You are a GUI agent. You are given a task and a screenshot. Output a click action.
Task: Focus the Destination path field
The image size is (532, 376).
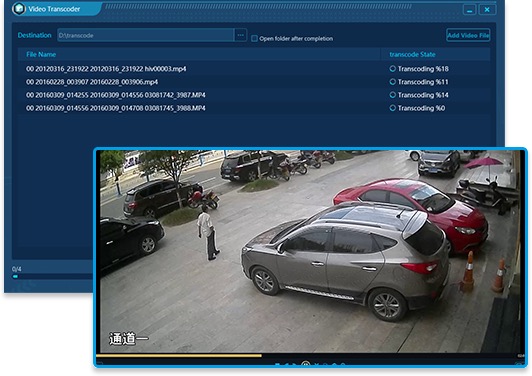[146, 35]
